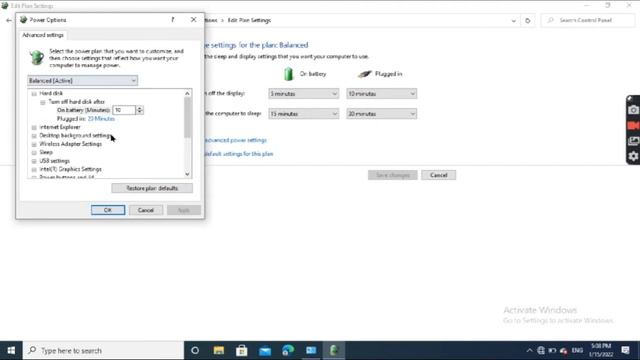
Task: Expand the Intel(R) Graphics Settings node
Action: click(x=34, y=169)
